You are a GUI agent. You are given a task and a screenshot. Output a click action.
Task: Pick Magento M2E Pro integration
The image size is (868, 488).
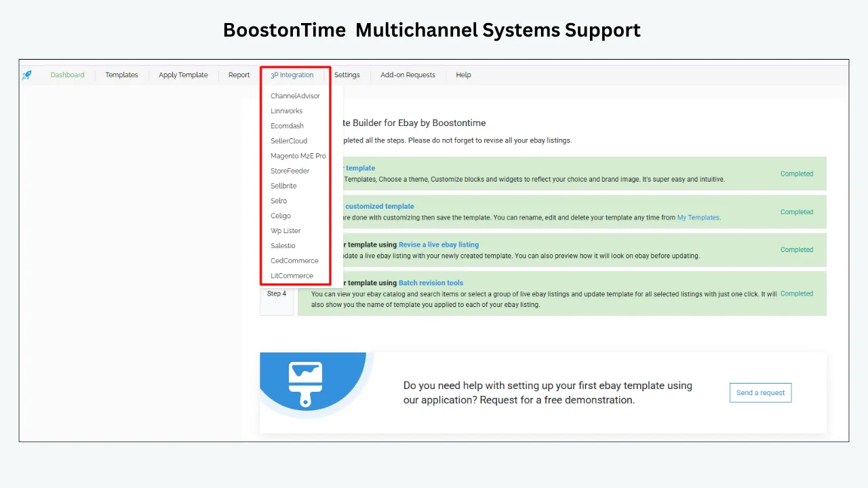pyautogui.click(x=298, y=156)
